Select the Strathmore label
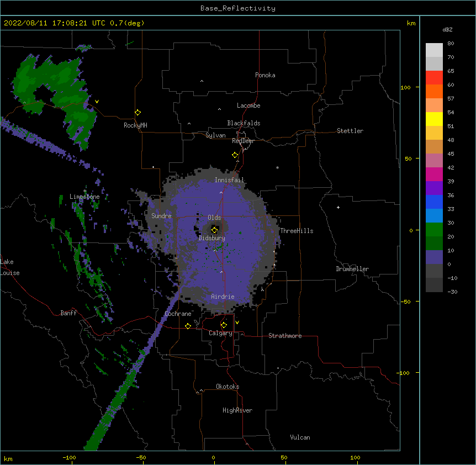 click(x=285, y=336)
